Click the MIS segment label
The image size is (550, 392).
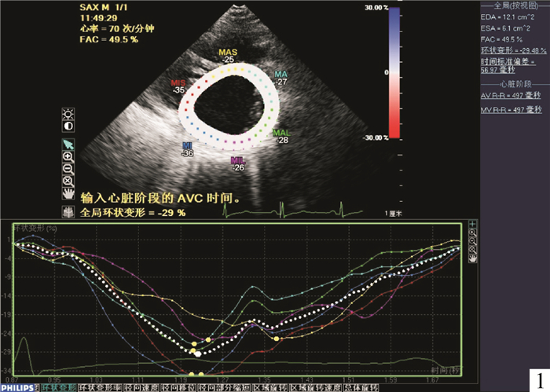pos(180,86)
